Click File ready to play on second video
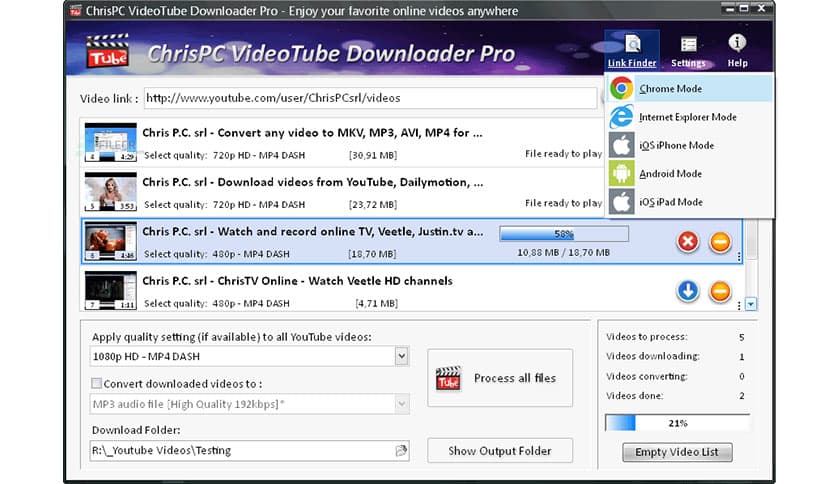Screen dimensions: 836x484 564,203
